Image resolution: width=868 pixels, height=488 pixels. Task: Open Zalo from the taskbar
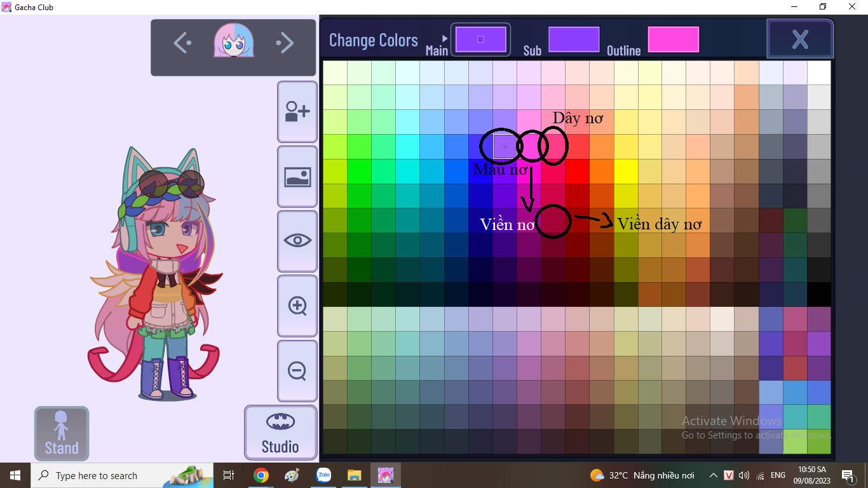(x=324, y=475)
